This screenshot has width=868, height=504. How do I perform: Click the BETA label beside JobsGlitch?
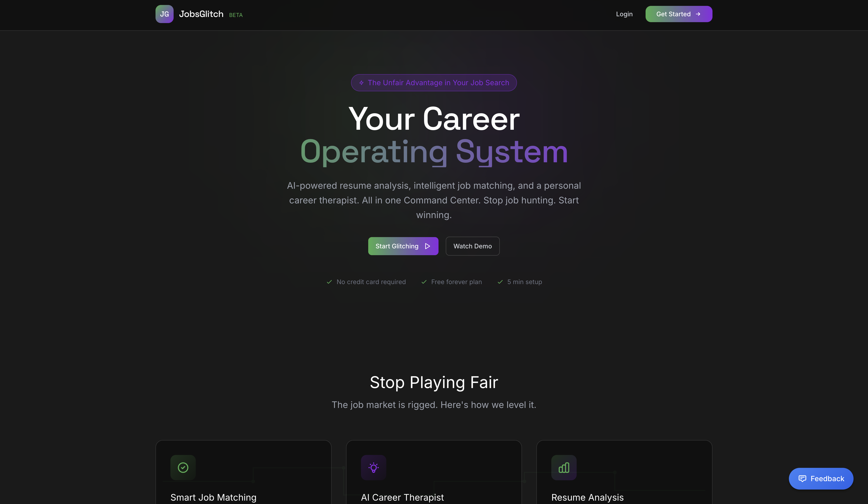pos(236,15)
